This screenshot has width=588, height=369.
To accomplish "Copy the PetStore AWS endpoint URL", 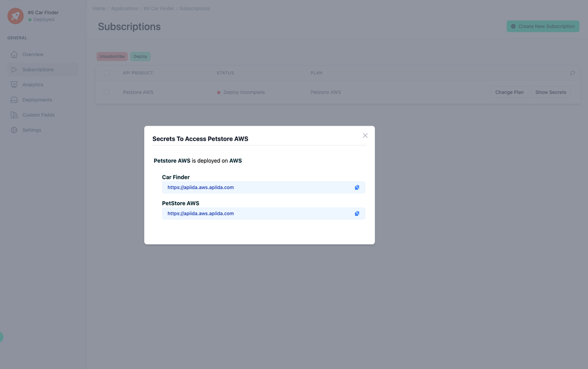I will click(357, 213).
